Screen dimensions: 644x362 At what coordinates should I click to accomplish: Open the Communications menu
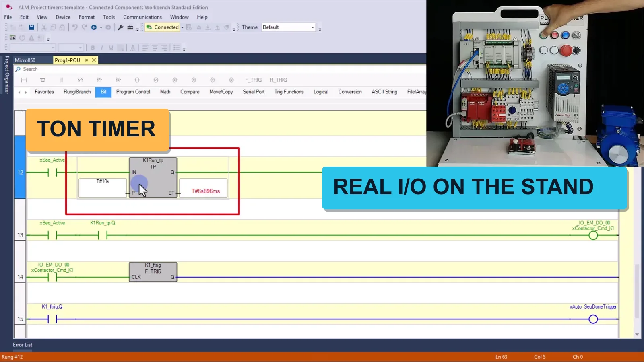[142, 17]
